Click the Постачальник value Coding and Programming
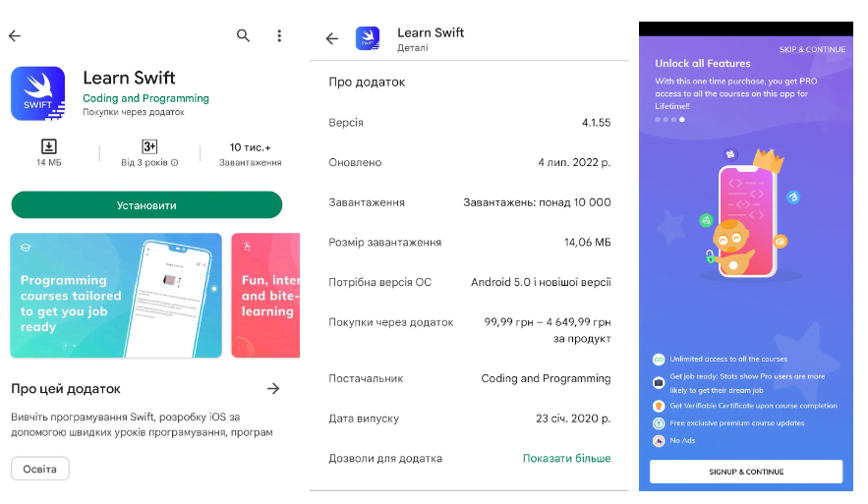This screenshot has height=504, width=868. click(546, 378)
